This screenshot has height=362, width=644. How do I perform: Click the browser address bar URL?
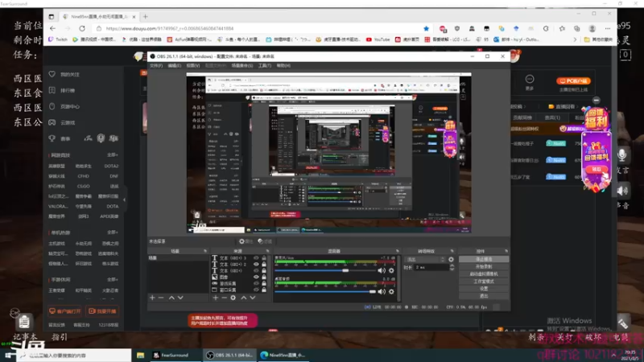pyautogui.click(x=170, y=28)
